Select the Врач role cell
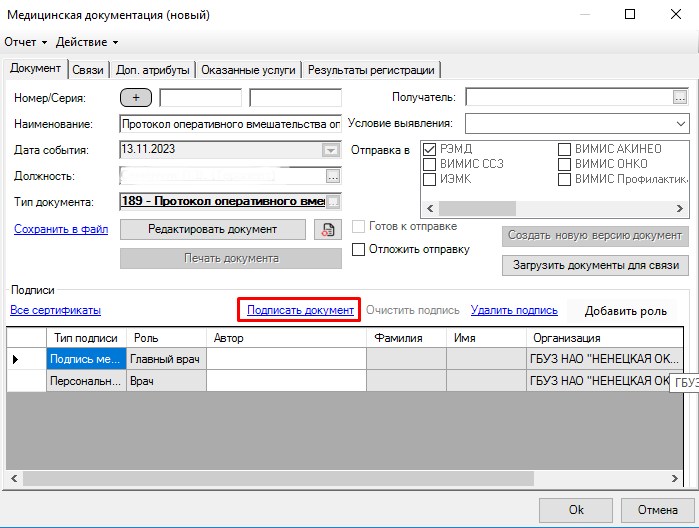Viewport: 699px width, 528px height. 166,381
